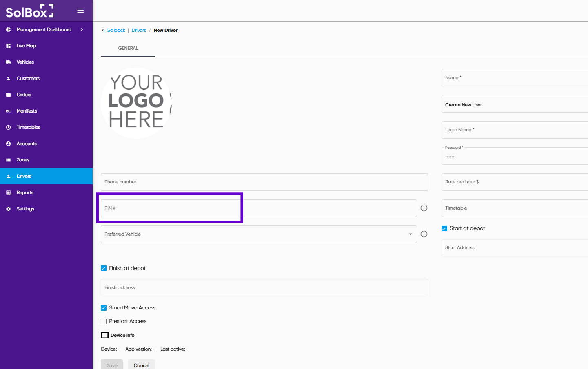Click the Phone number input field
Image resolution: width=588 pixels, height=369 pixels.
(264, 182)
